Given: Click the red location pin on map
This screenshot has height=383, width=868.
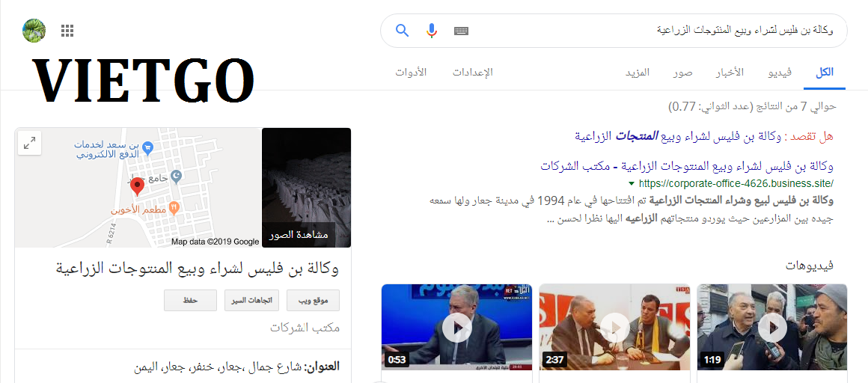Looking at the screenshot, I should (137, 187).
